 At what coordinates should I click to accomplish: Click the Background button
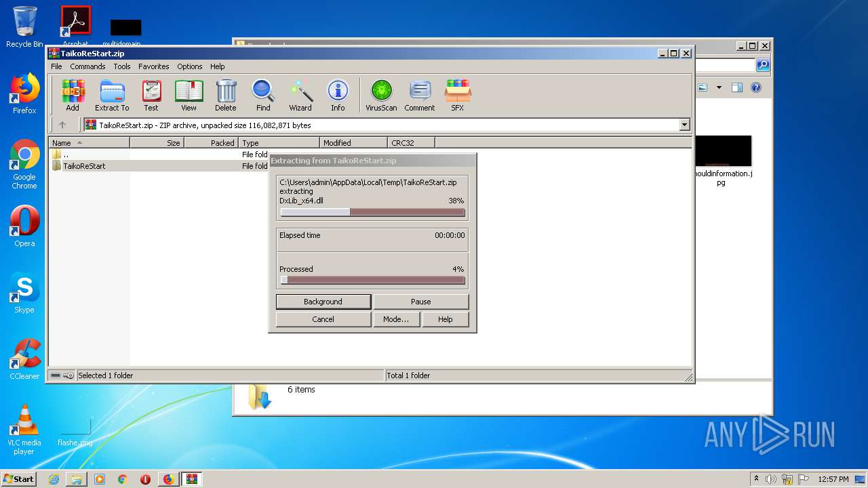click(323, 302)
